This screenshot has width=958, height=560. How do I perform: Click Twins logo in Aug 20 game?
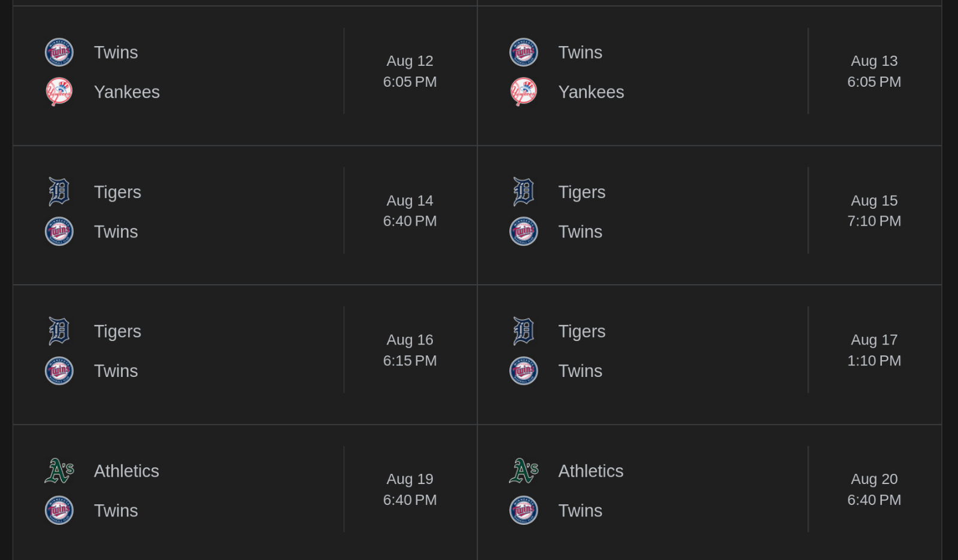[524, 510]
